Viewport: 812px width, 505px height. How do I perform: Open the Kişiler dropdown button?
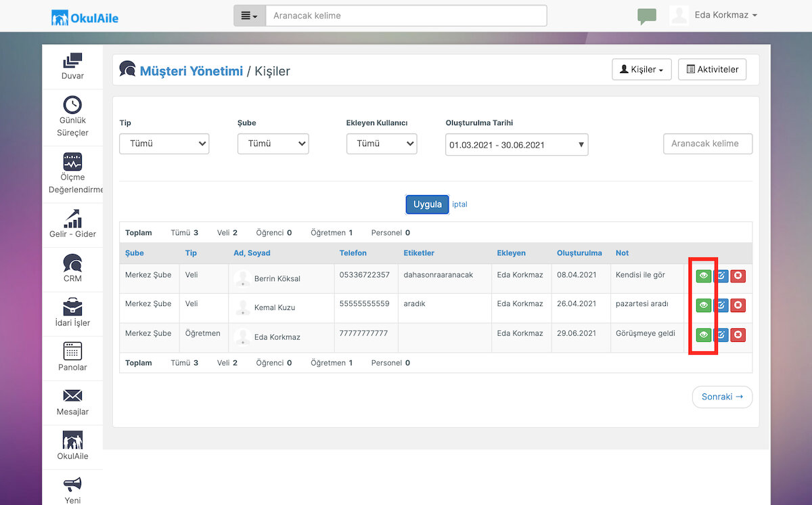tap(641, 69)
